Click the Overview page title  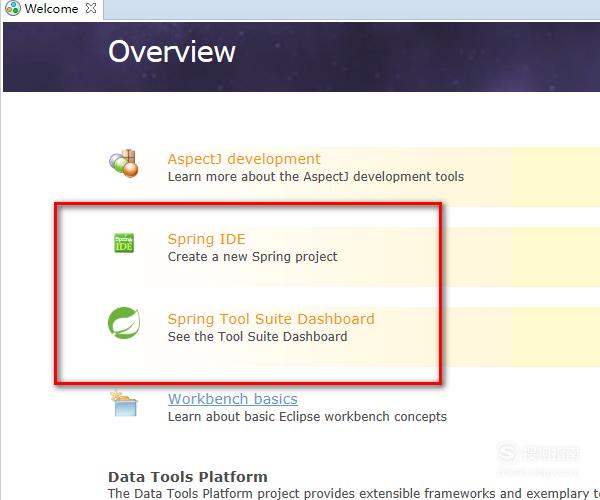coord(172,52)
